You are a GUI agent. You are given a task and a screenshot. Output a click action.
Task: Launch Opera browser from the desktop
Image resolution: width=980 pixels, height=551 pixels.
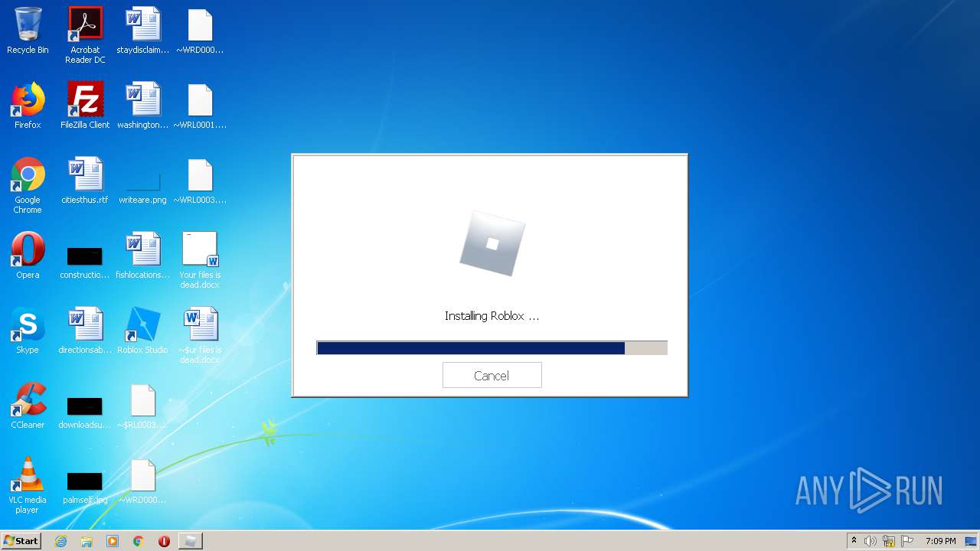click(28, 256)
